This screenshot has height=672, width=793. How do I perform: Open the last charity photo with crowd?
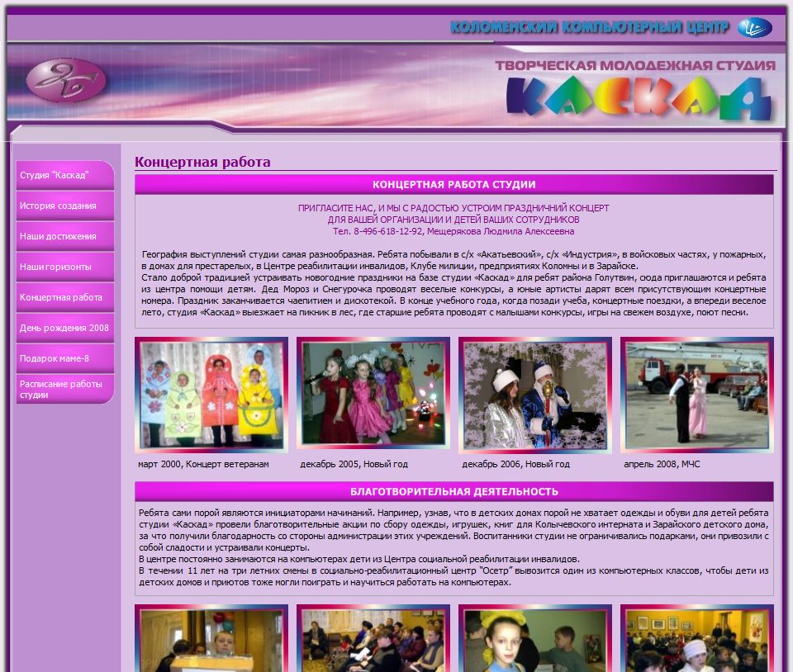pos(697,638)
